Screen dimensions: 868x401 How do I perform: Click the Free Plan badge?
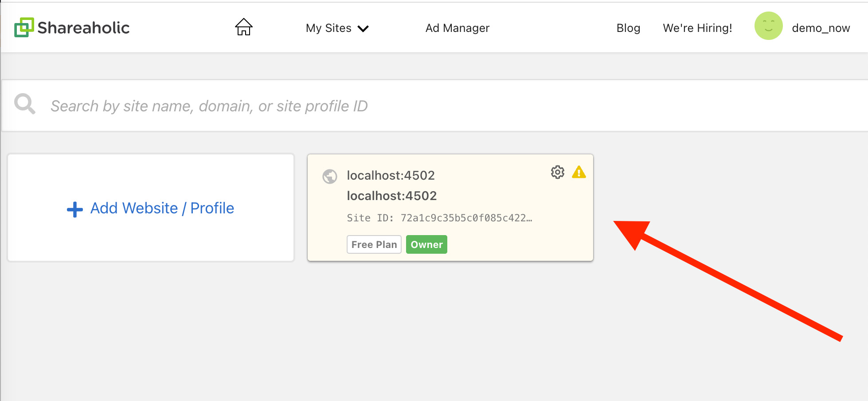pyautogui.click(x=374, y=244)
